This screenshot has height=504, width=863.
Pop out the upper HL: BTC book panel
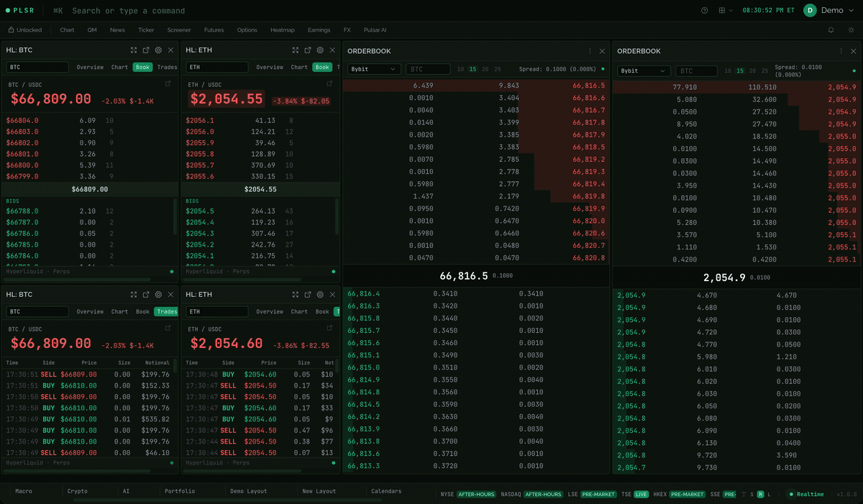[146, 50]
